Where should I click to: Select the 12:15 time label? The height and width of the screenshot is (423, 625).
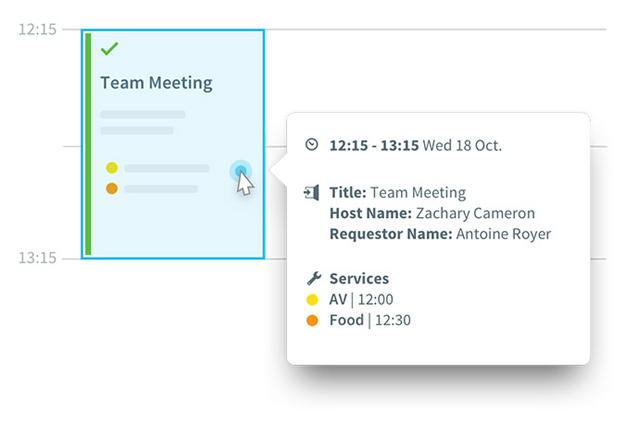pos(37,30)
